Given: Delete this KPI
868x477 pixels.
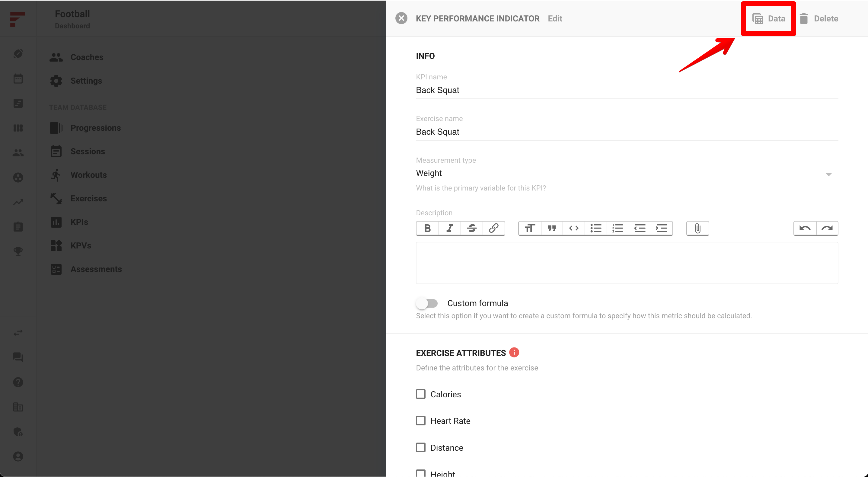Looking at the screenshot, I should 819,18.
